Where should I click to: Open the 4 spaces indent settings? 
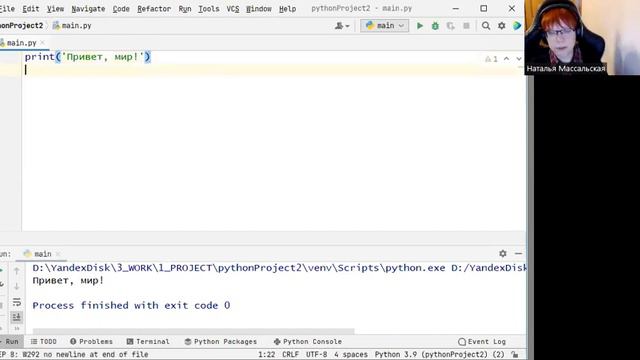pyautogui.click(x=351, y=354)
